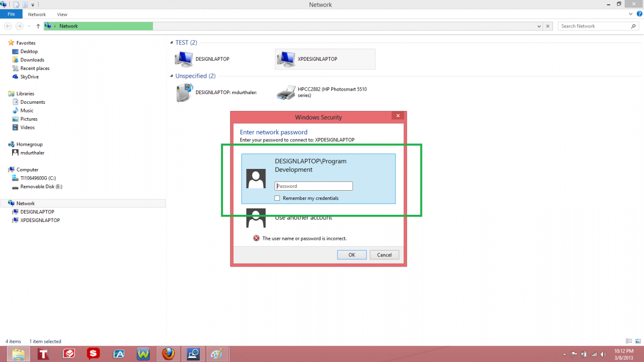Image resolution: width=644 pixels, height=362 pixels.
Task: Switch to large icons view in status bar
Action: pyautogui.click(x=638, y=341)
